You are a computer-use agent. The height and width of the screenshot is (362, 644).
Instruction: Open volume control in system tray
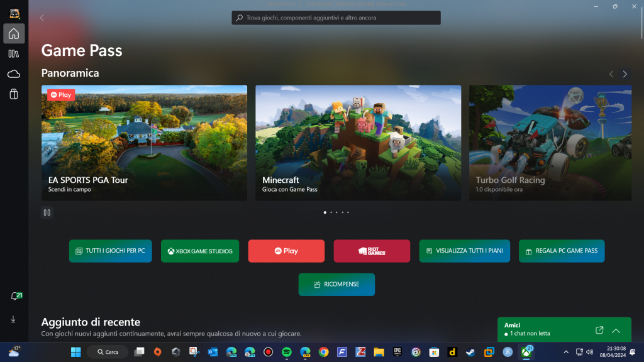pyautogui.click(x=590, y=352)
